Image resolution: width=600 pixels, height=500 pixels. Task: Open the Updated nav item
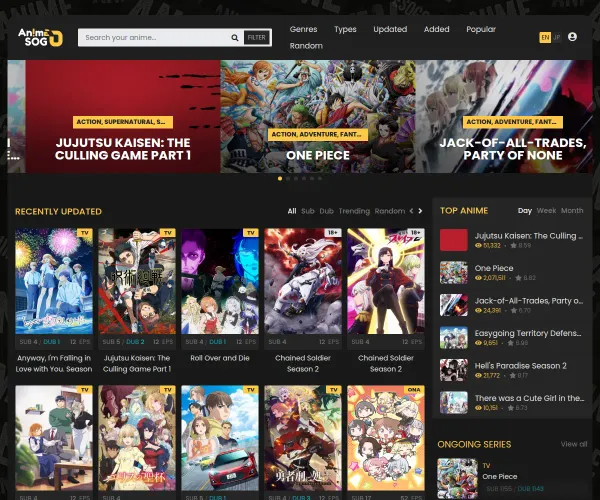pos(390,29)
